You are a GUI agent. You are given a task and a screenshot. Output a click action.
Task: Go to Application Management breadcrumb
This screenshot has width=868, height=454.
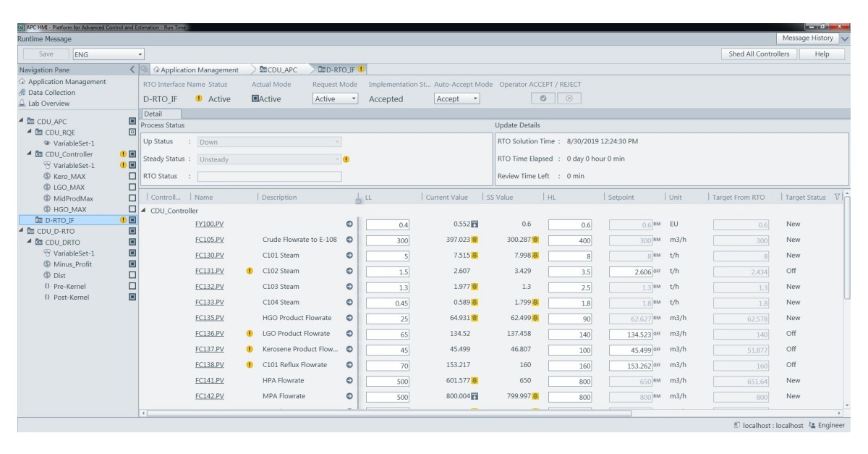click(195, 70)
